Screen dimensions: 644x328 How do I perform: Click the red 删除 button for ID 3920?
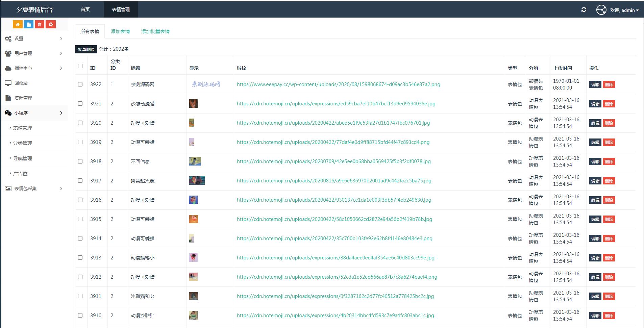(x=609, y=123)
